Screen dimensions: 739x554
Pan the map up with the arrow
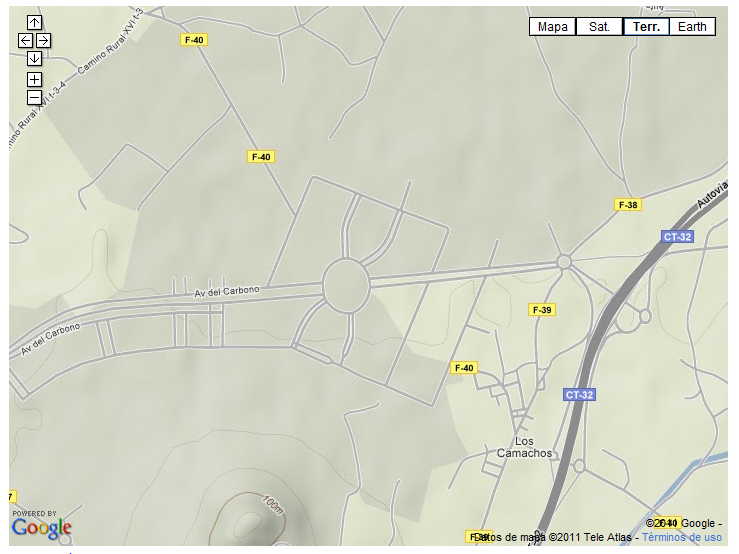[x=34, y=23]
